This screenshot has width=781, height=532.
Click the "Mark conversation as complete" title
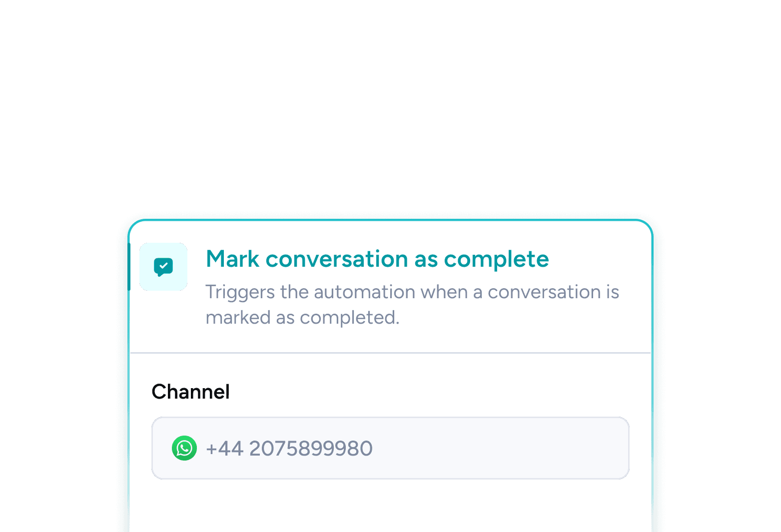click(x=377, y=259)
